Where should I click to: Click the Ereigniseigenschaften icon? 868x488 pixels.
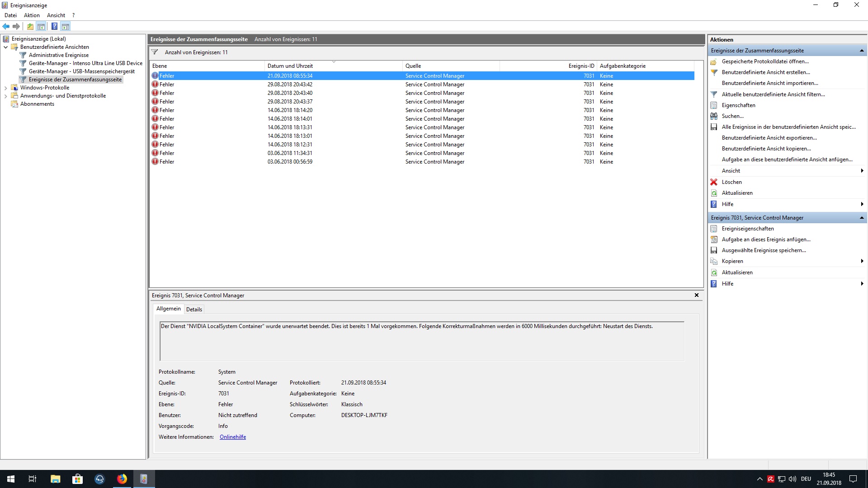coord(714,229)
